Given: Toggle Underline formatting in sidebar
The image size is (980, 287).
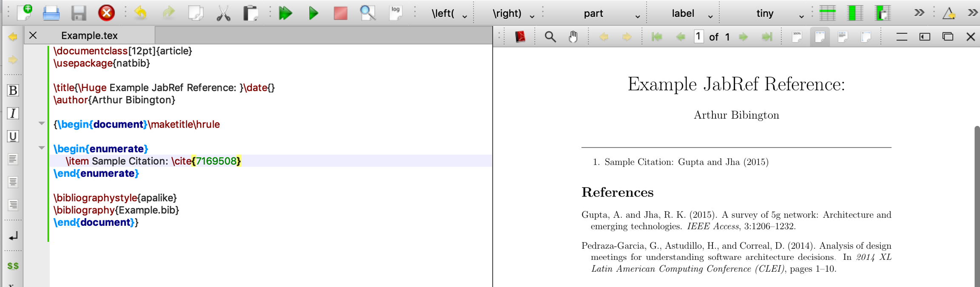Looking at the screenshot, I should pyautogui.click(x=13, y=136).
